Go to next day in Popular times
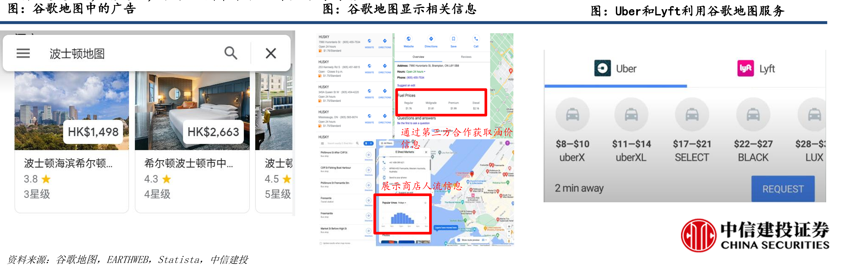 coord(425,218)
